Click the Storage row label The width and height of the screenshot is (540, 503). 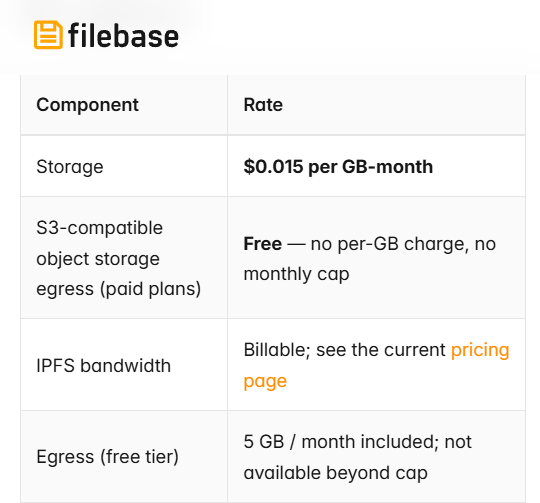click(70, 167)
